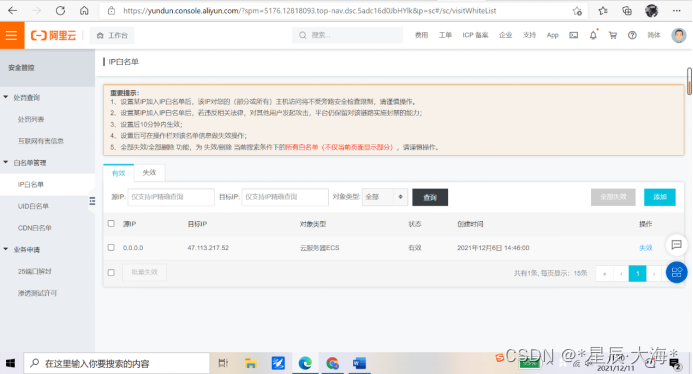The image size is (693, 374).
Task: Open browser favorites list
Action: click(603, 11)
